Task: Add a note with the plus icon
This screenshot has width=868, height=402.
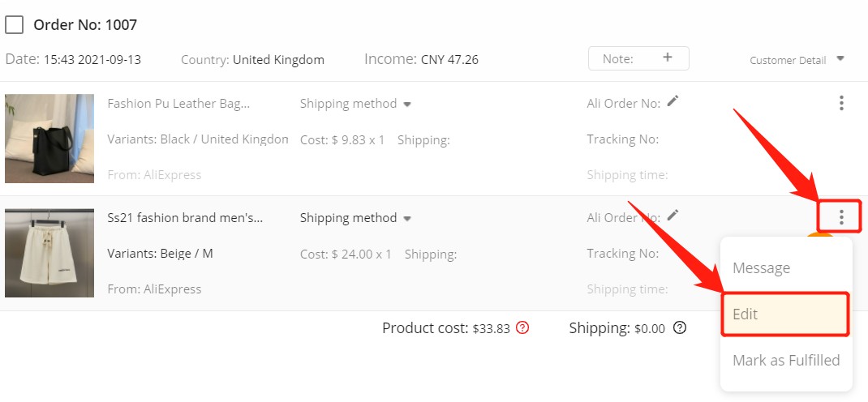Action: click(x=668, y=57)
